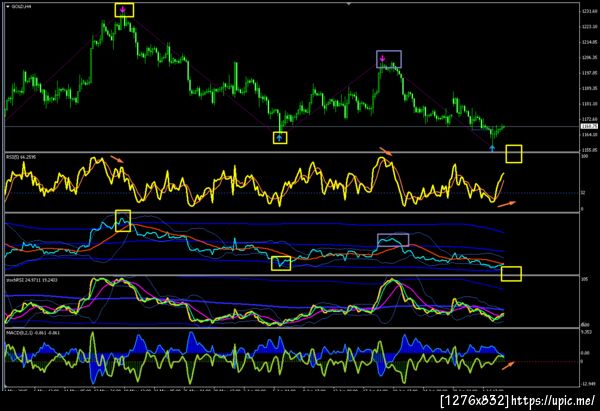Click the -12.949 value on the MACD scale
The width and height of the screenshot is (600, 411).
click(590, 383)
